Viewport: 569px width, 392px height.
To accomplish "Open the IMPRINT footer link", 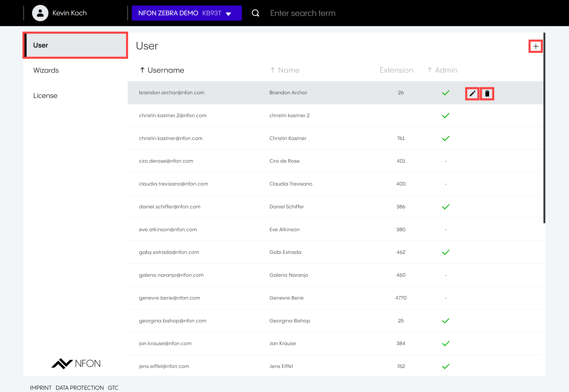I will [x=41, y=388].
